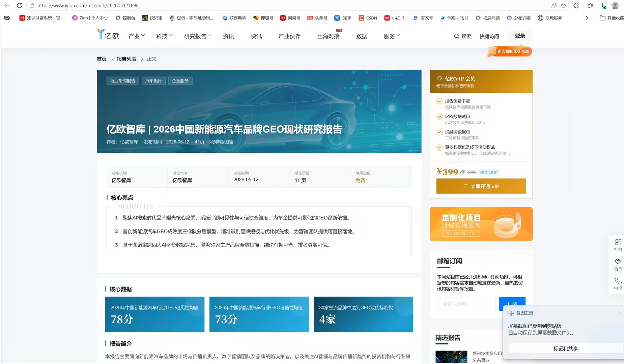Close the snipping tool notification
This screenshot has width=624, height=364.
(x=619, y=313)
